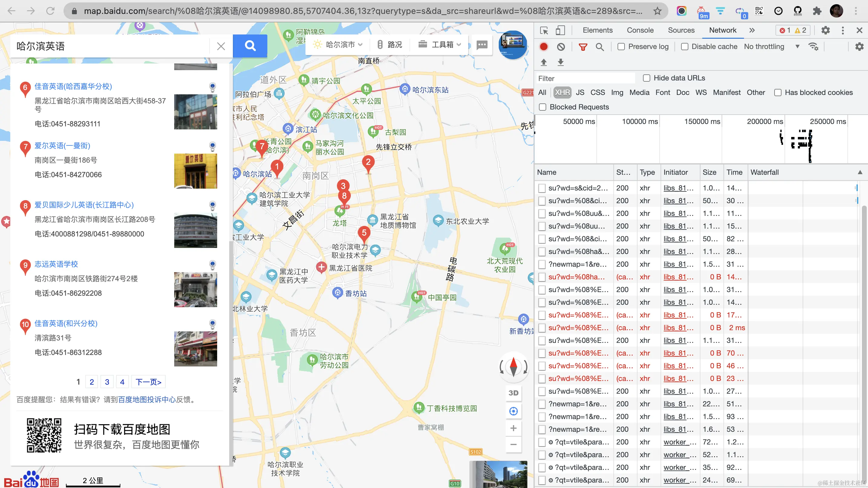Click the blue map search button
The image size is (868, 488).
tap(250, 46)
